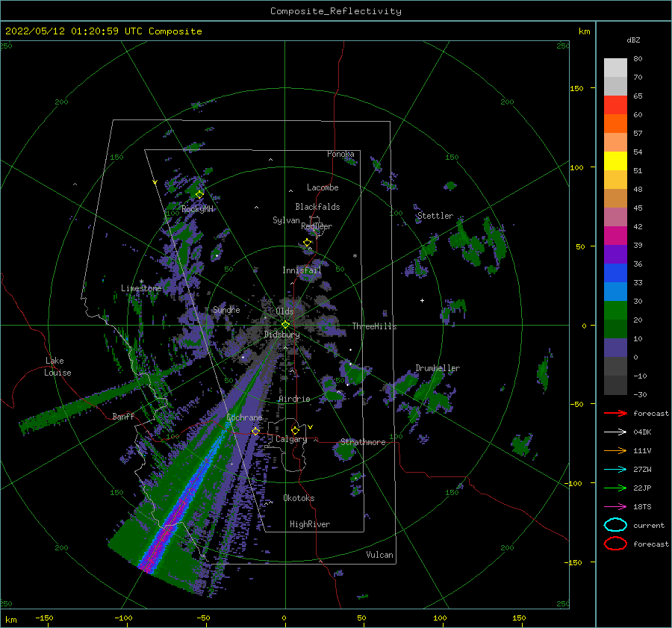This screenshot has width=672, height=628.
Task: Click the asterisk marker above Limestone
Action: (x=141, y=282)
